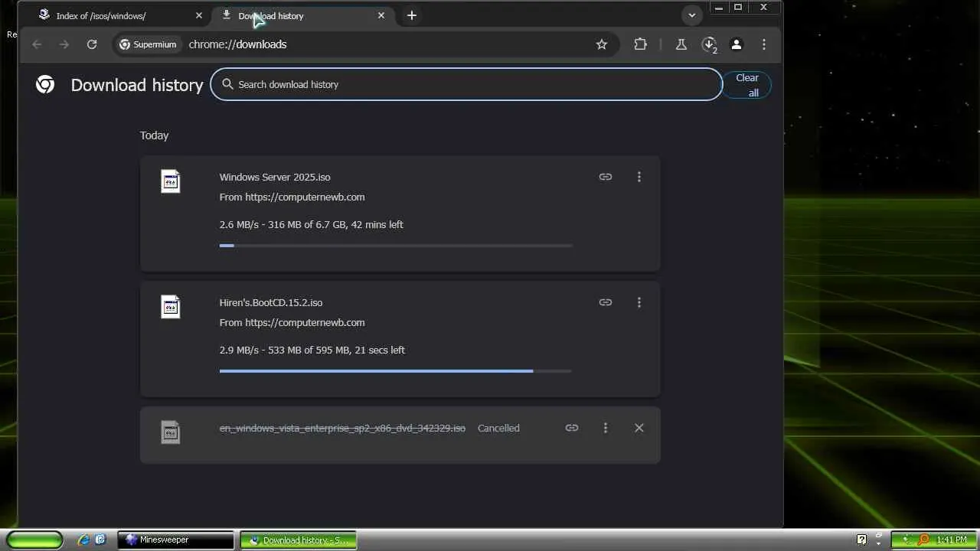Click the Chrome logo beside Download history

[45, 84]
